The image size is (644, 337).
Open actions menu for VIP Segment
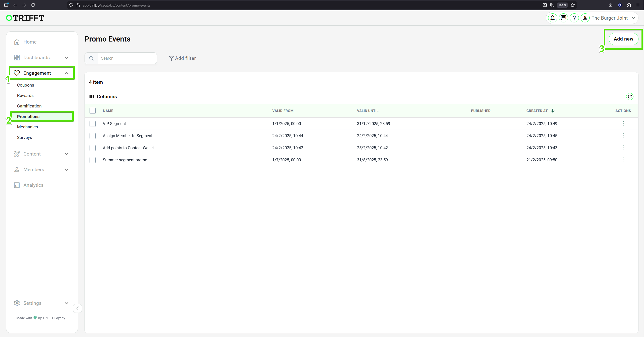coord(623,124)
